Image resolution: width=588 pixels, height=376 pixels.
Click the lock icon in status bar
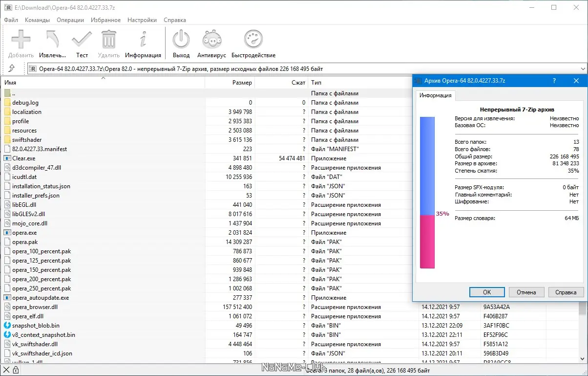coord(16,371)
